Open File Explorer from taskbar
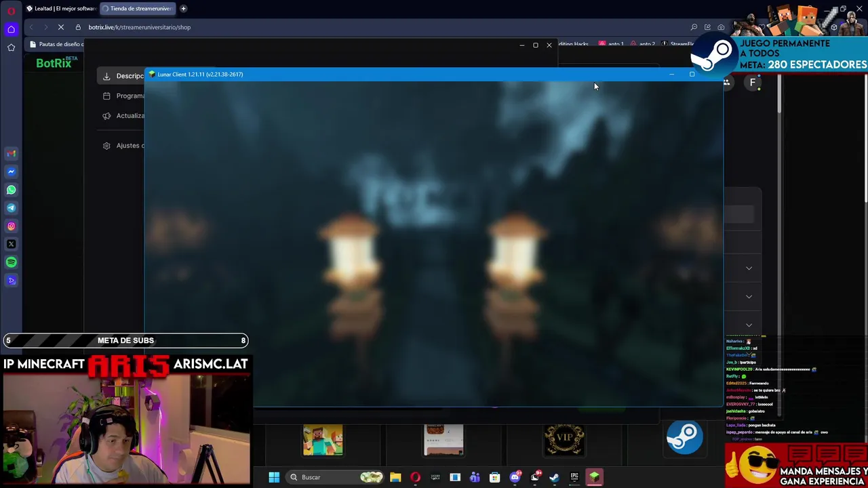Image resolution: width=868 pixels, height=488 pixels. click(x=395, y=477)
